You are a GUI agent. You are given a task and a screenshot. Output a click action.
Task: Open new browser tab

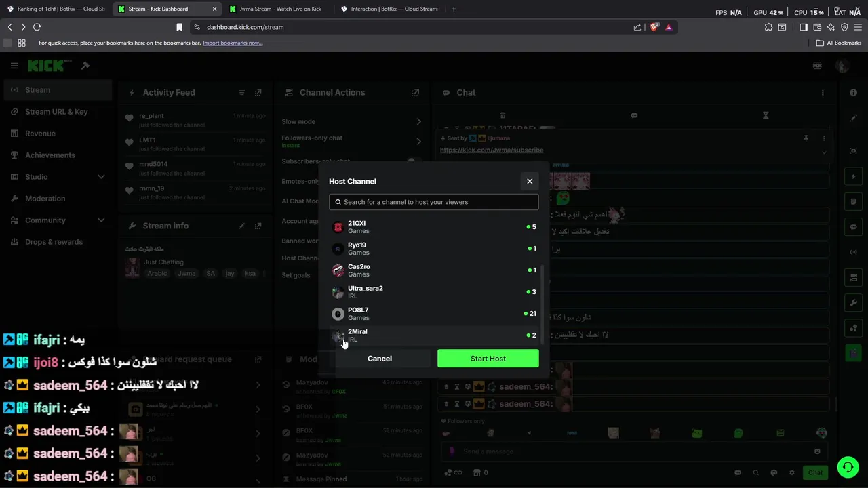[454, 9]
